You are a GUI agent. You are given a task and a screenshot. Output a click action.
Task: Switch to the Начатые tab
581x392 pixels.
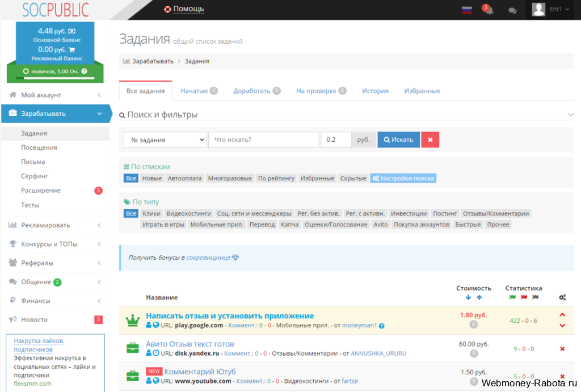click(x=199, y=91)
